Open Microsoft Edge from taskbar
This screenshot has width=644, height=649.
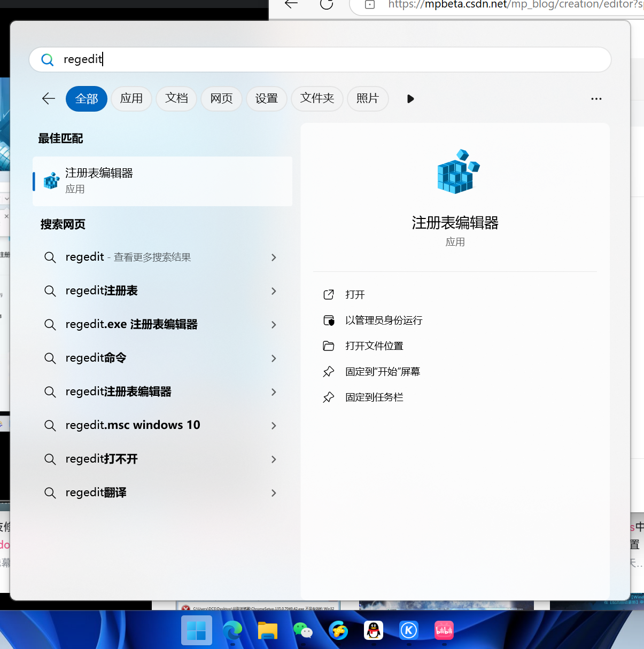(232, 630)
